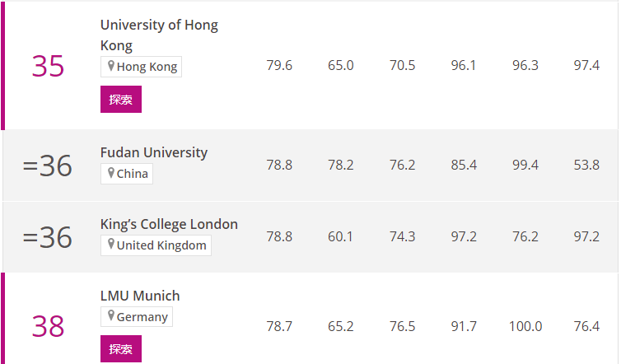
Task: Click the 探索 button under Hong Kong
Action: point(121,99)
